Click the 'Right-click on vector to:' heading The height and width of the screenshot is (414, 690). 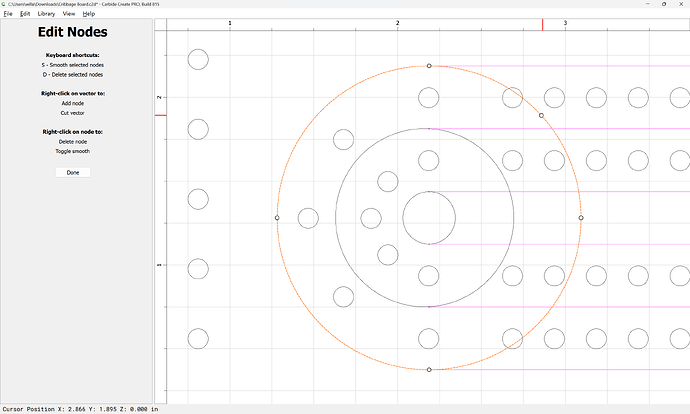pos(73,94)
